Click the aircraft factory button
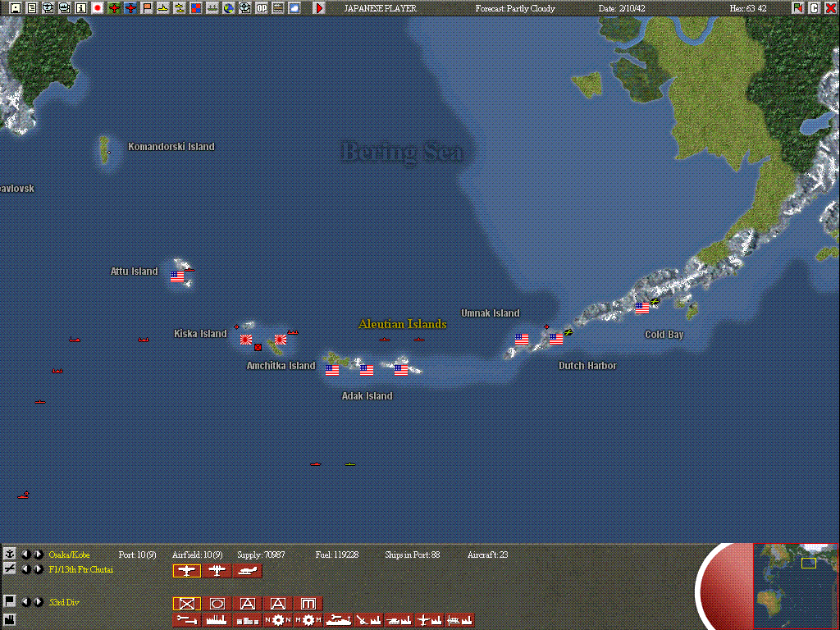840x630 pixels. tap(429, 620)
